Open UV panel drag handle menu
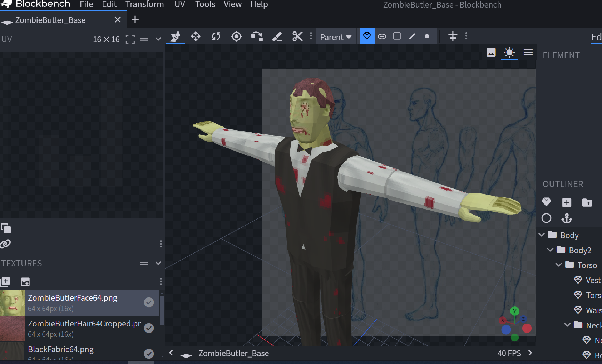The image size is (602, 364). click(144, 39)
